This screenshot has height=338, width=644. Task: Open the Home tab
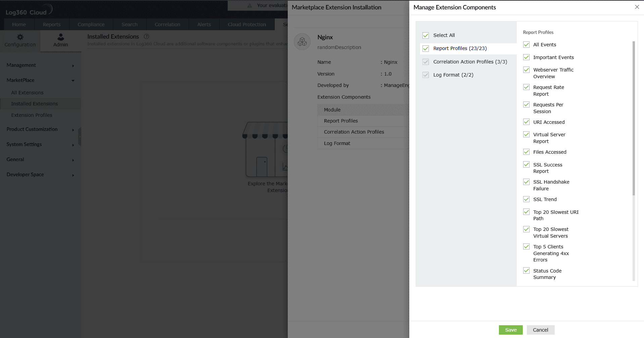point(19,25)
